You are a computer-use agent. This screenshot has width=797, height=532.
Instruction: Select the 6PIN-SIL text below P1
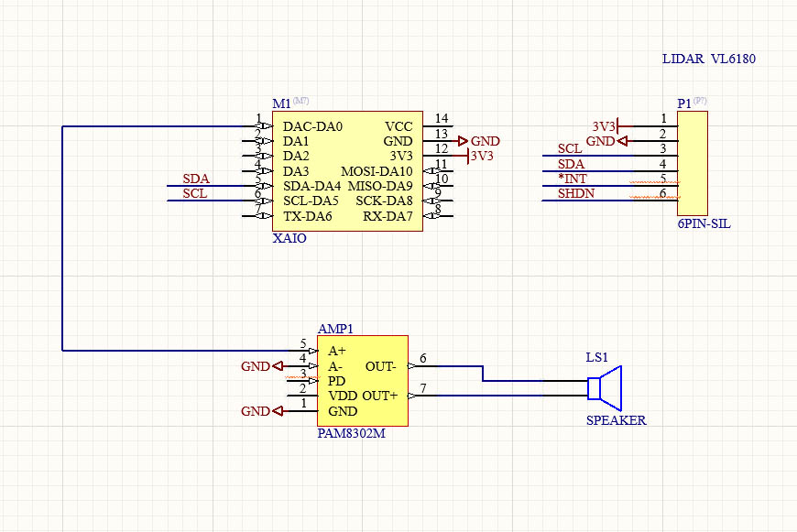pos(703,223)
